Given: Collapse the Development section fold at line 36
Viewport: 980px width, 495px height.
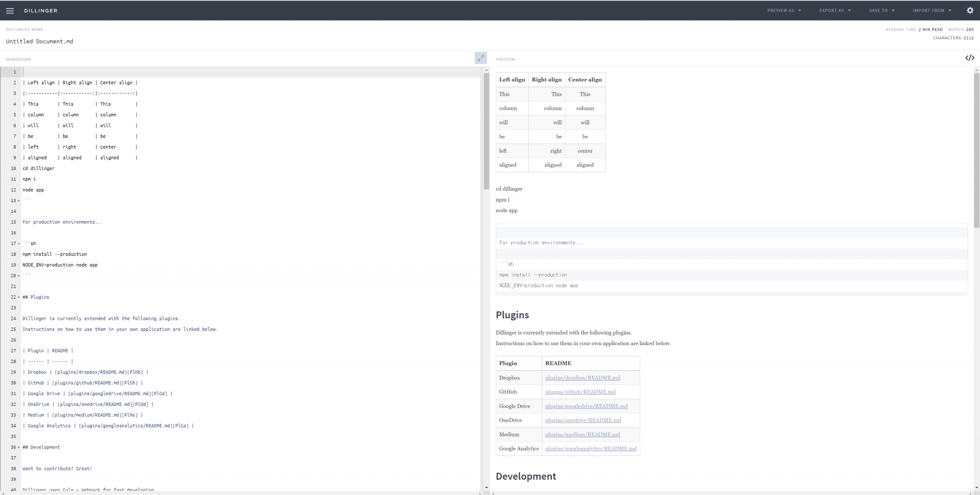Looking at the screenshot, I should point(19,448).
